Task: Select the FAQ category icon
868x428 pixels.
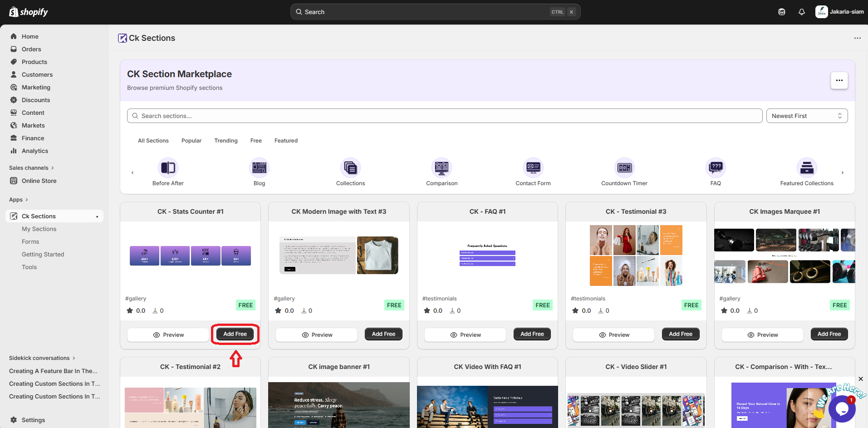Action: [x=716, y=168]
